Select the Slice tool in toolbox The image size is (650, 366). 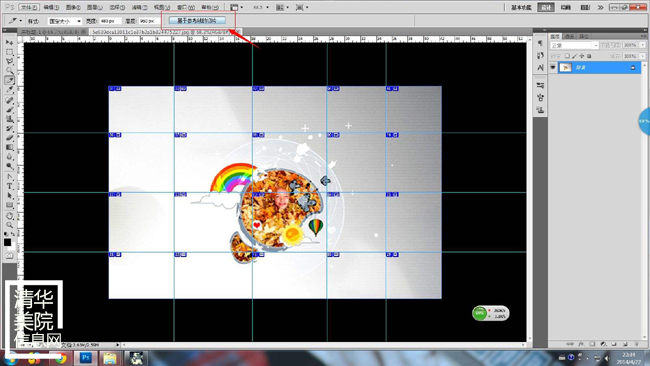(9, 80)
